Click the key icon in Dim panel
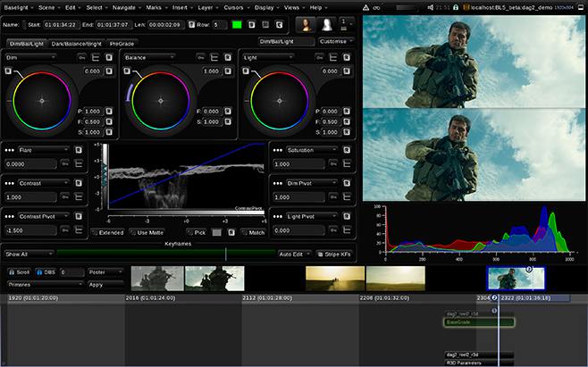 pos(82,57)
